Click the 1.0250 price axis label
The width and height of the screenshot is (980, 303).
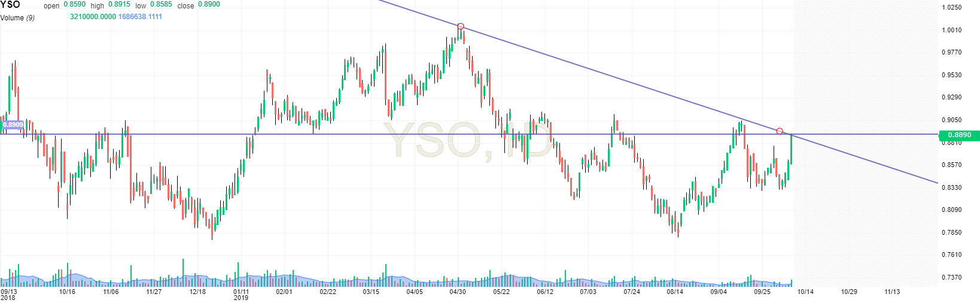(951, 8)
